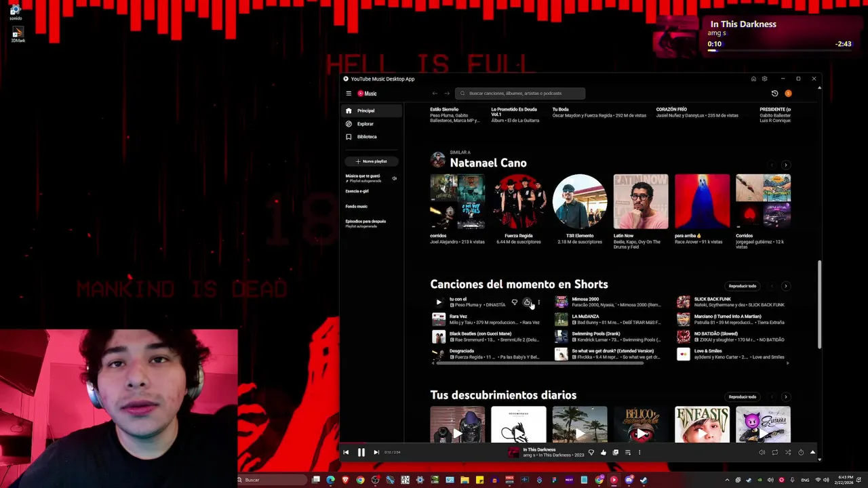Click Windows taskbar Buscar search box
The width and height of the screenshot is (868, 488).
[x=273, y=480]
